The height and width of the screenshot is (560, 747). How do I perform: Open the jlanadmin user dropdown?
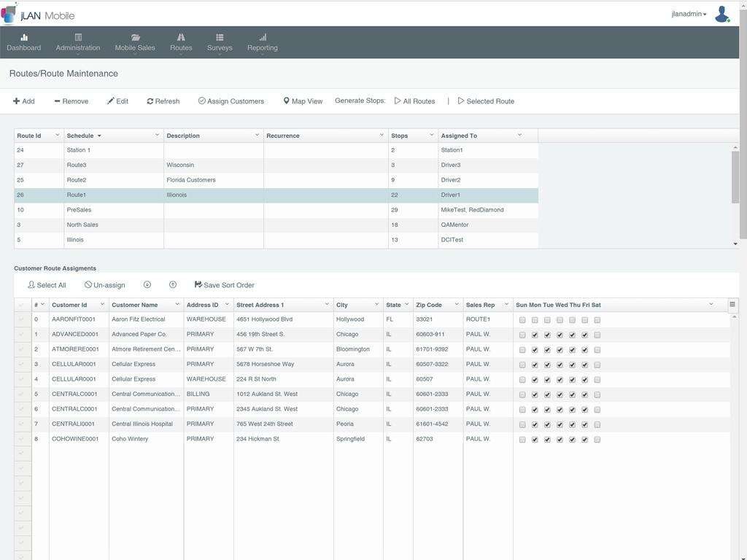689,15
